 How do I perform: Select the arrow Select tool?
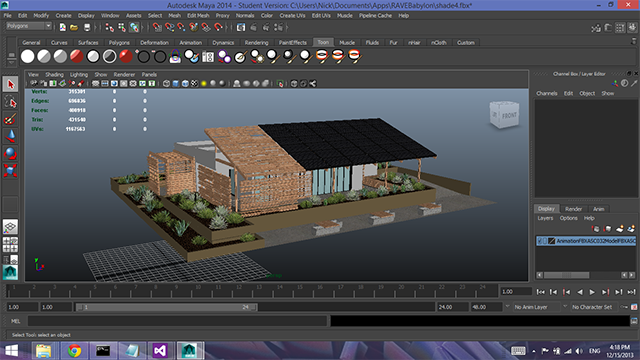(11, 84)
